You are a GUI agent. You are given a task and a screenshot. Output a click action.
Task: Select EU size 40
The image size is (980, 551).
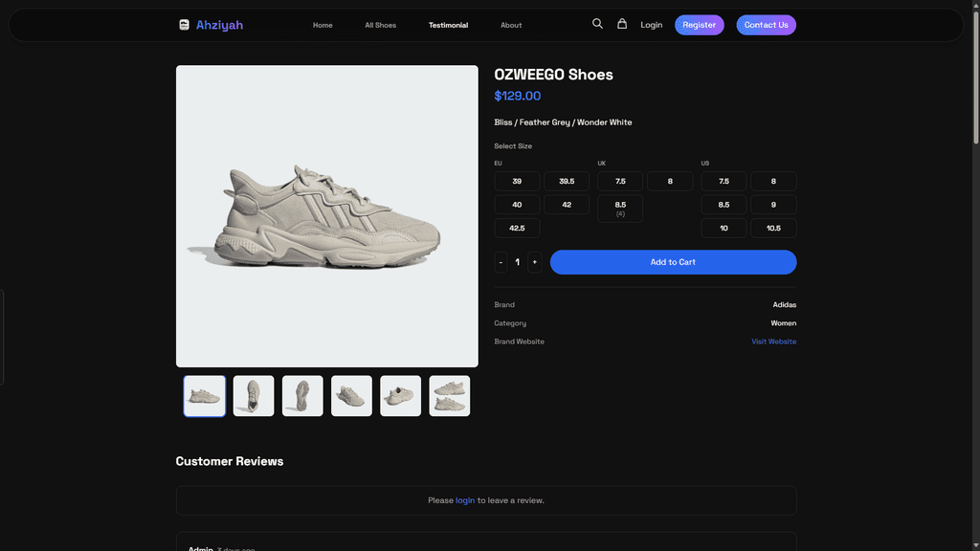(517, 205)
